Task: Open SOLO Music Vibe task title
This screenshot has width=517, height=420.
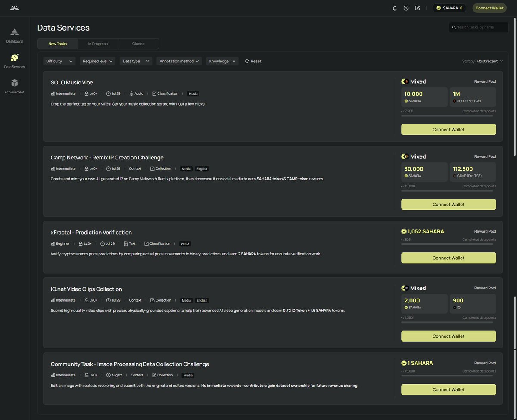Action: coord(72,82)
